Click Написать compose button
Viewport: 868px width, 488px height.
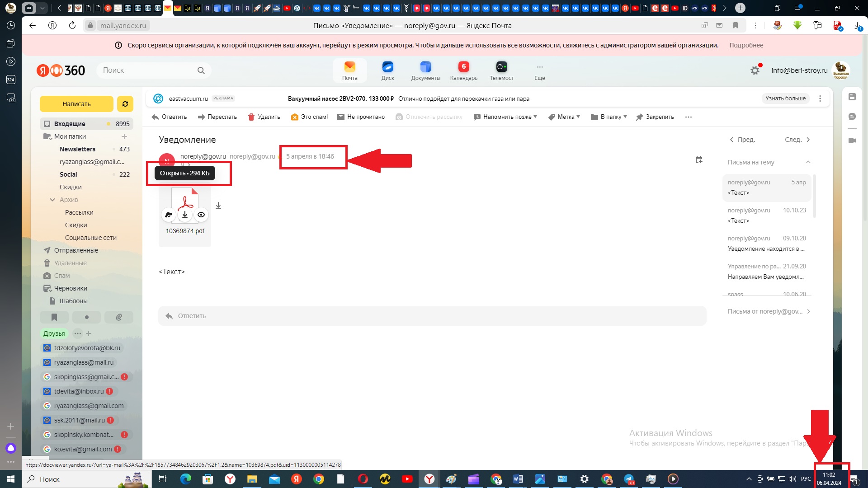click(x=76, y=104)
